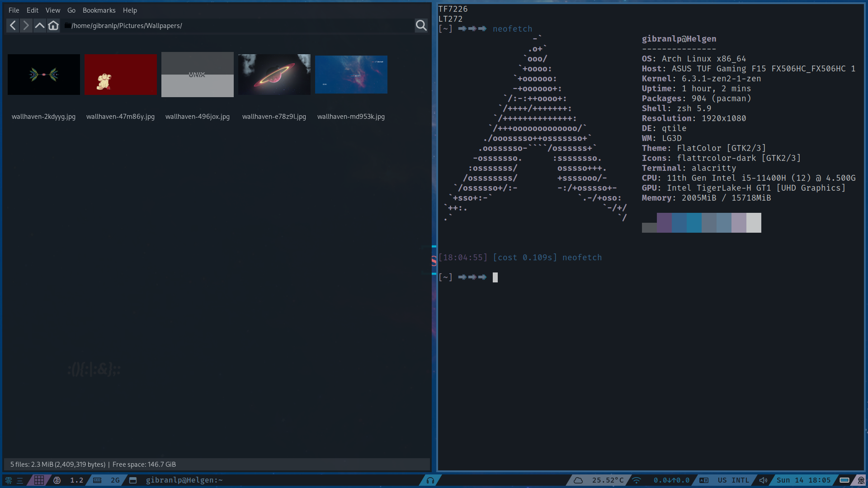The width and height of the screenshot is (868, 488).
Task: Go up to parent folder
Action: point(40,26)
